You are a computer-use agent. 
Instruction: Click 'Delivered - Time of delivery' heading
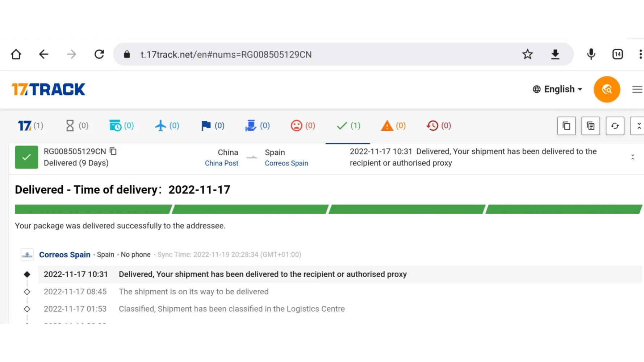(x=122, y=190)
